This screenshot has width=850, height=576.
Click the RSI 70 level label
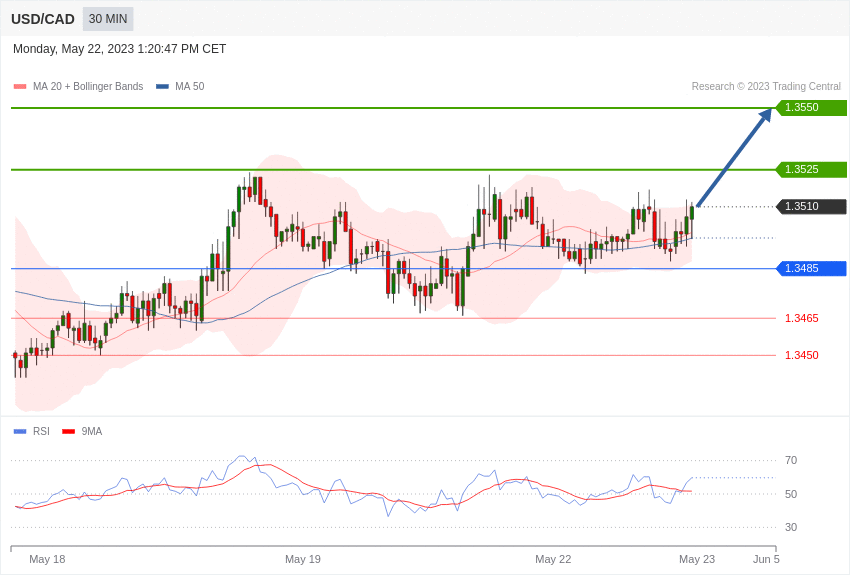pyautogui.click(x=791, y=460)
